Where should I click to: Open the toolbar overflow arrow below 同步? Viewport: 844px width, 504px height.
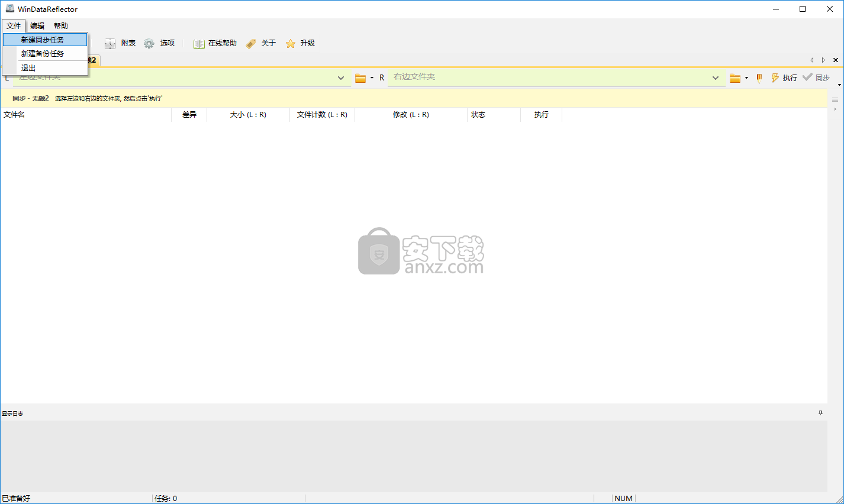pos(839,85)
